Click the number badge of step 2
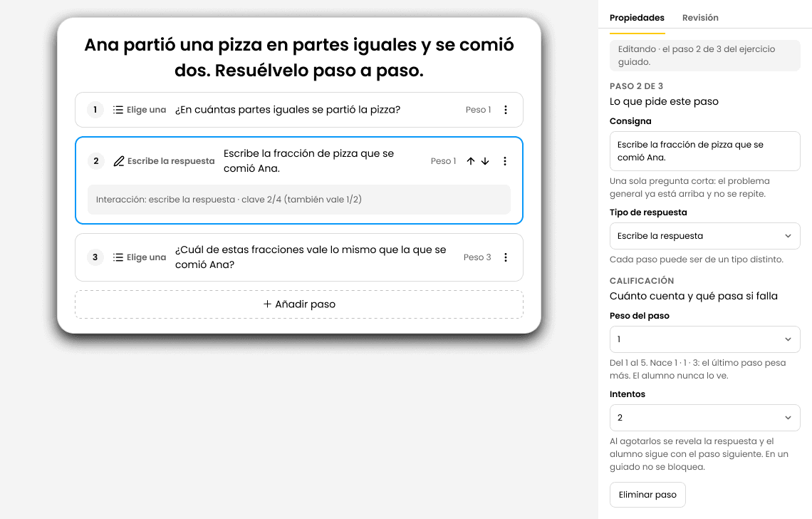 pos(96,161)
